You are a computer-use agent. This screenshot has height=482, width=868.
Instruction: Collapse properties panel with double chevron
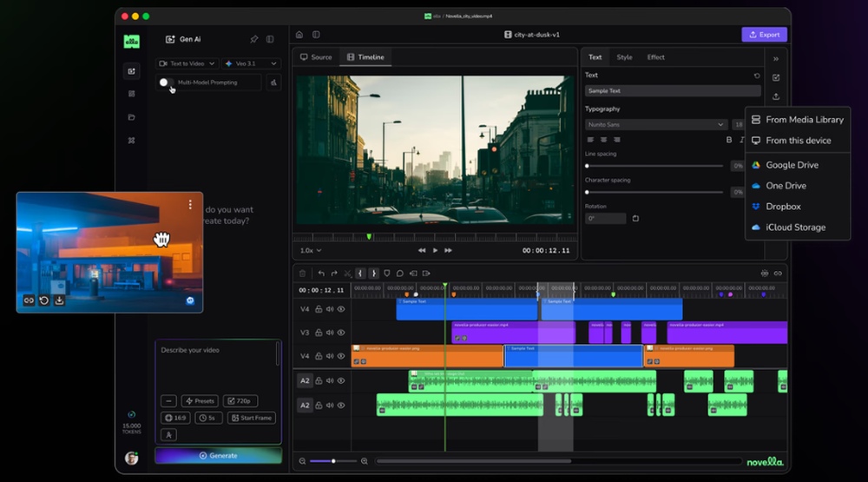pyautogui.click(x=776, y=59)
